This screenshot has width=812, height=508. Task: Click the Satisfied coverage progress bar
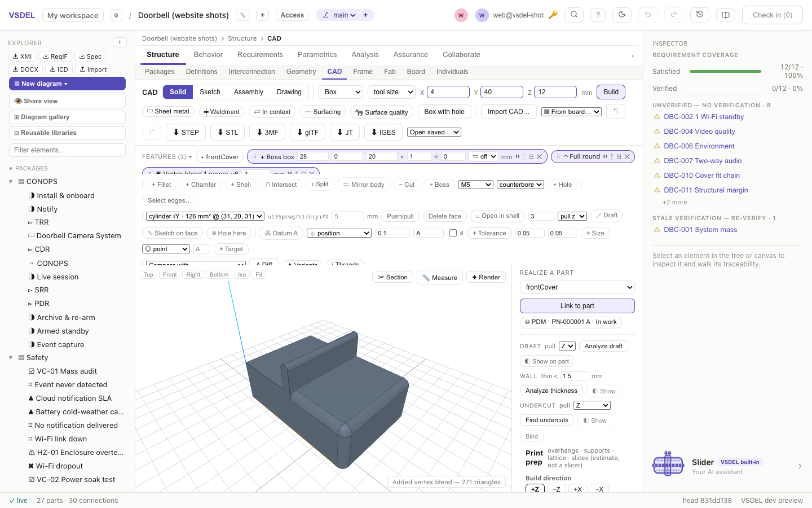click(725, 72)
